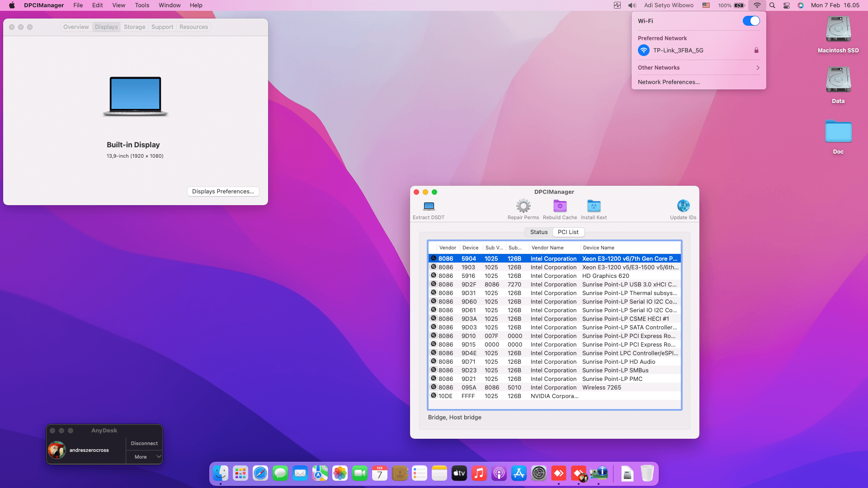The image size is (868, 488).
Task: Select the Sunrise Point-LP HD Audio row
Action: 555,362
